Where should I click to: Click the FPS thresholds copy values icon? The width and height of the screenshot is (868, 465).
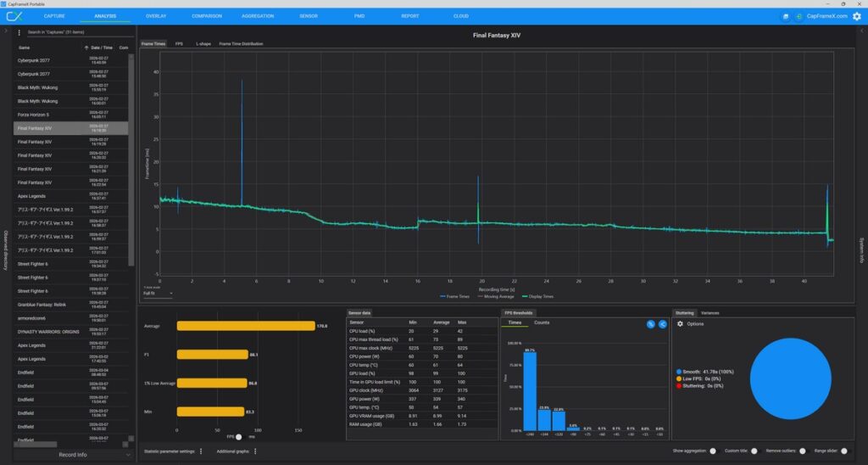click(650, 324)
